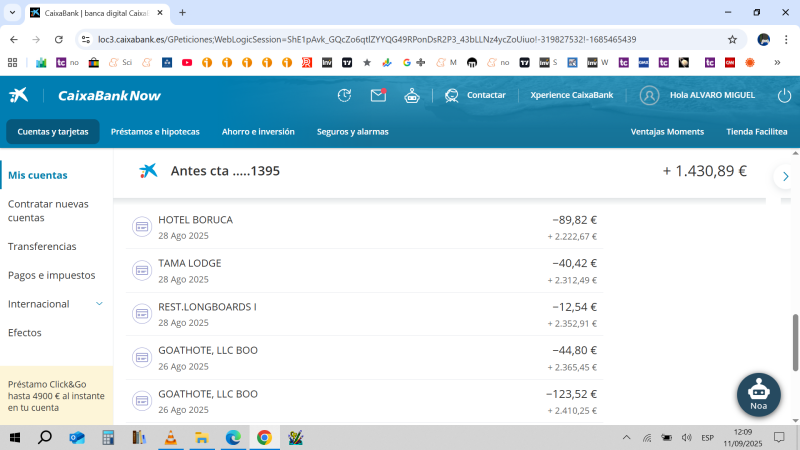Open Mis cuentas in the sidebar
This screenshot has height=450, width=800.
[x=38, y=175]
